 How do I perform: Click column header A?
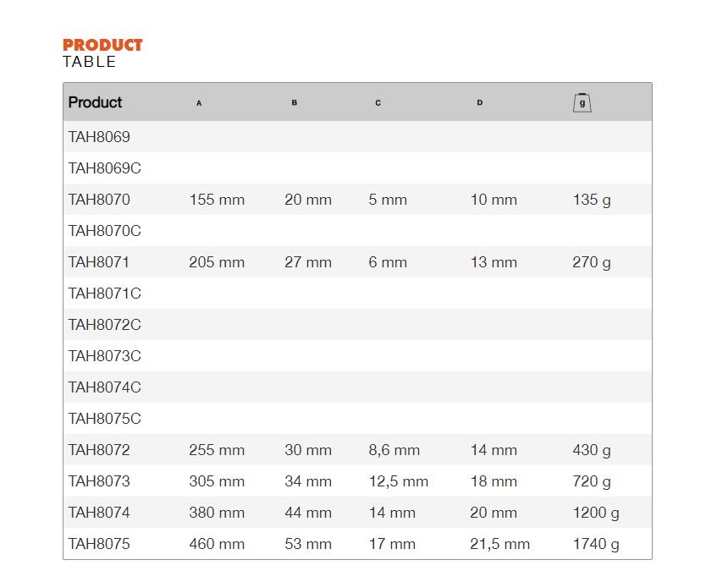(x=199, y=103)
